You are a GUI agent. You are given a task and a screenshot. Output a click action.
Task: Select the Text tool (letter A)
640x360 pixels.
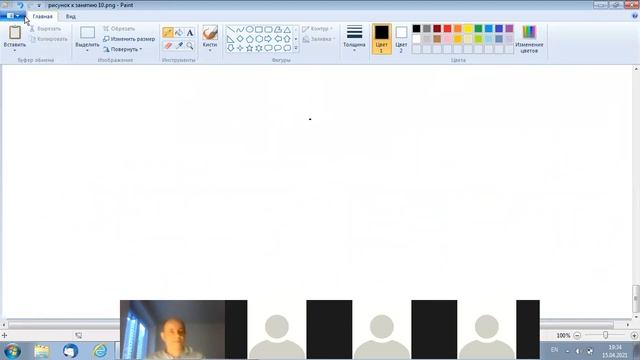(190, 33)
